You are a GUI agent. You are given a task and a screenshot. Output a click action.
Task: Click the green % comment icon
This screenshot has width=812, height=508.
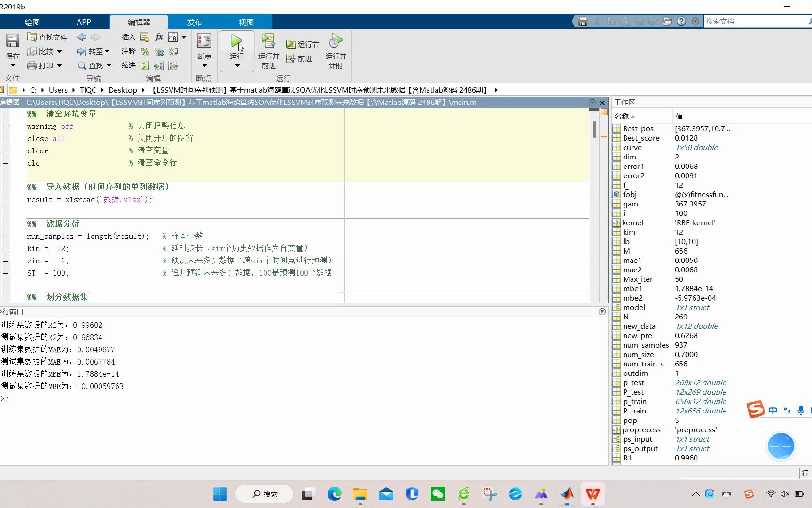[x=145, y=51]
